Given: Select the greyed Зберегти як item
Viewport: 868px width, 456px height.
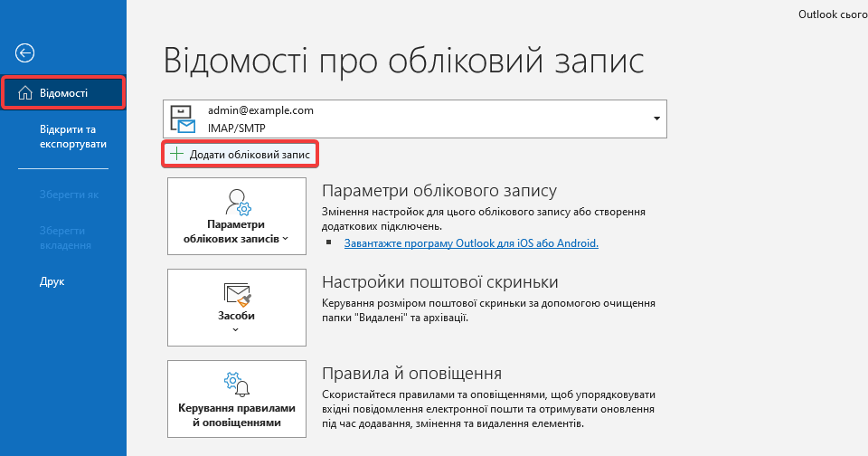Looking at the screenshot, I should pos(69,194).
